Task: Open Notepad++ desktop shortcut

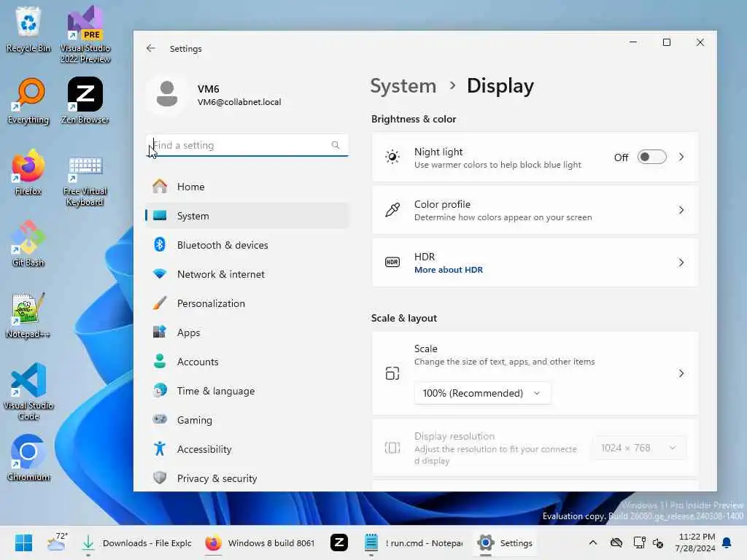Action: point(28,315)
